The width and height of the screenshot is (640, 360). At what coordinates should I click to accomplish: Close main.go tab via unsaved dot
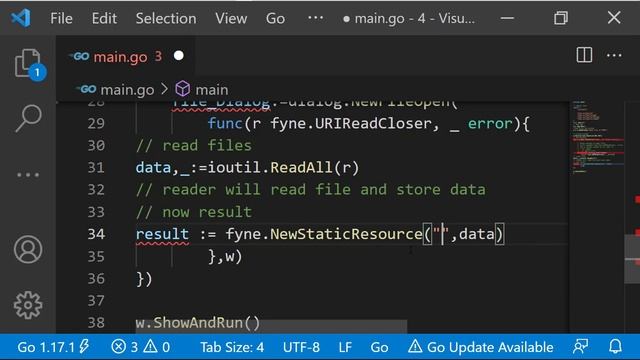click(x=178, y=56)
